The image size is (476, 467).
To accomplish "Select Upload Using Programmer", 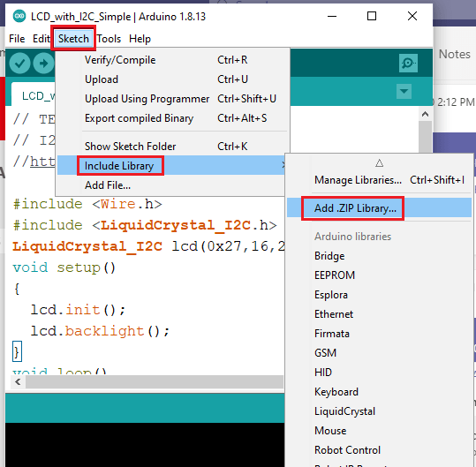I will tap(172, 99).
